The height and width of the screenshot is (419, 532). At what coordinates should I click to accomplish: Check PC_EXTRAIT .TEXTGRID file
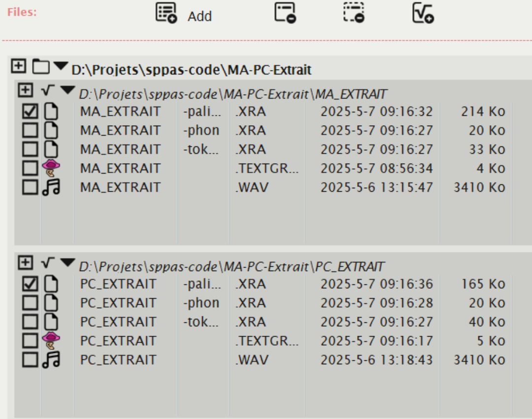pos(30,341)
